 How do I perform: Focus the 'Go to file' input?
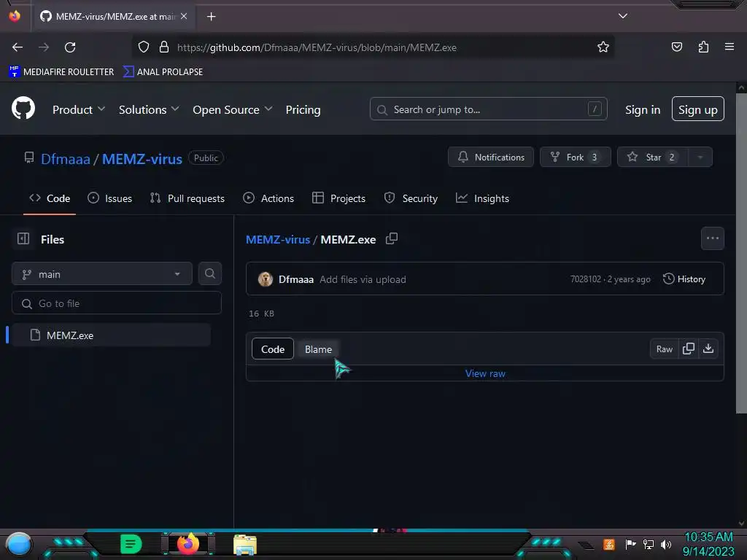(117, 303)
